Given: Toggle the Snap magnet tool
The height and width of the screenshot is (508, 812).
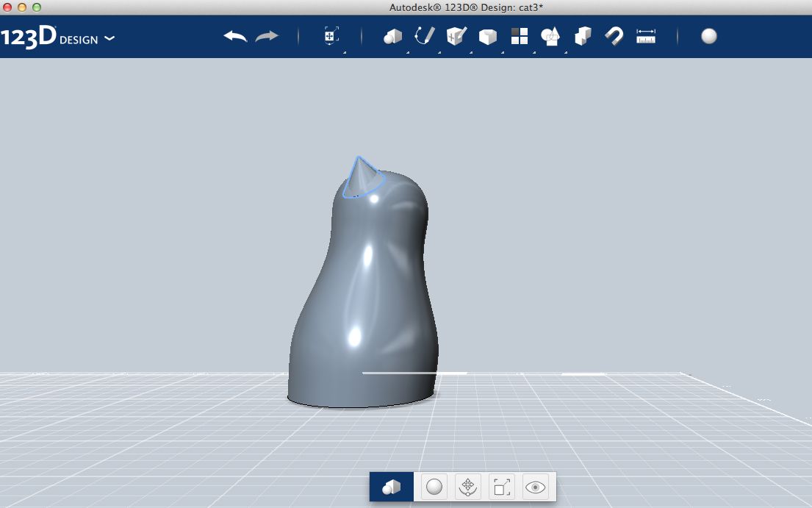Looking at the screenshot, I should (614, 36).
